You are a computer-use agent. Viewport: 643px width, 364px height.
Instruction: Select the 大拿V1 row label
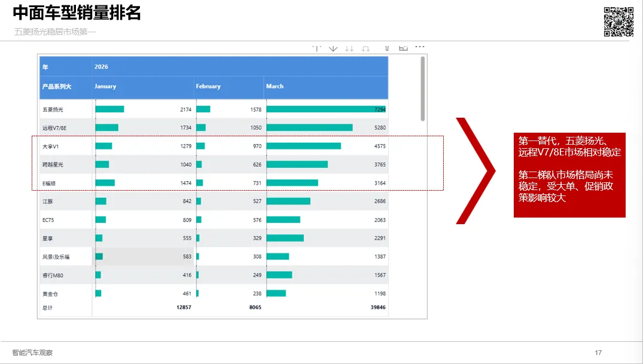tap(50, 146)
